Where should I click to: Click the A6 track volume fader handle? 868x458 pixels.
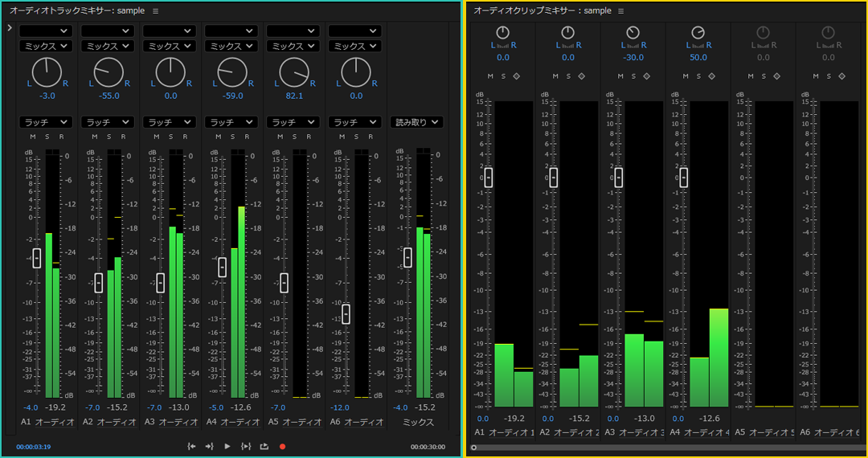click(x=346, y=313)
